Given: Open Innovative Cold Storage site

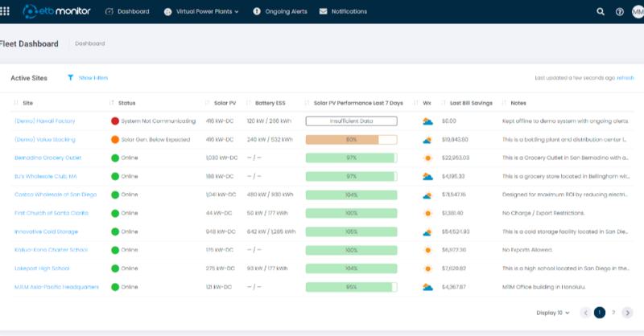Looking at the screenshot, I should pos(46,232).
